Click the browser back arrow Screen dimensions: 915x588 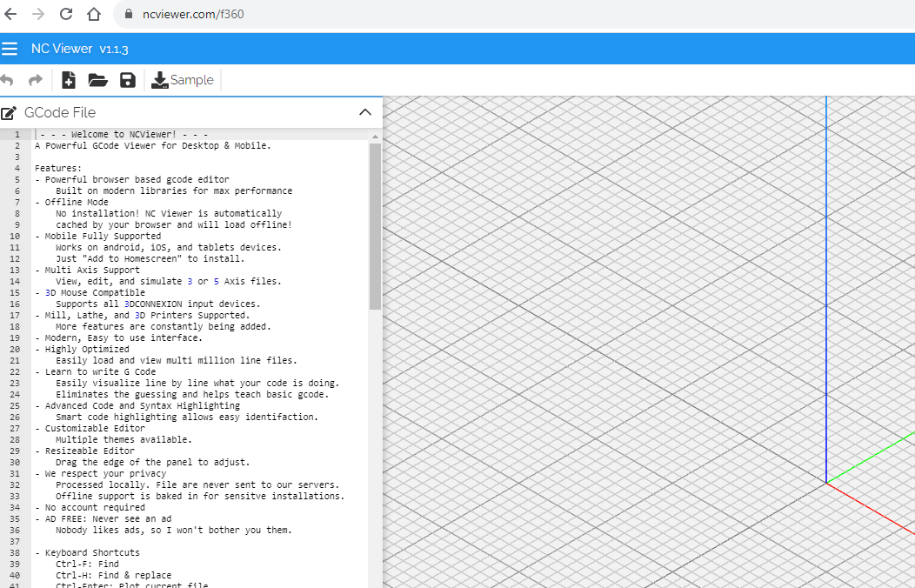click(14, 14)
